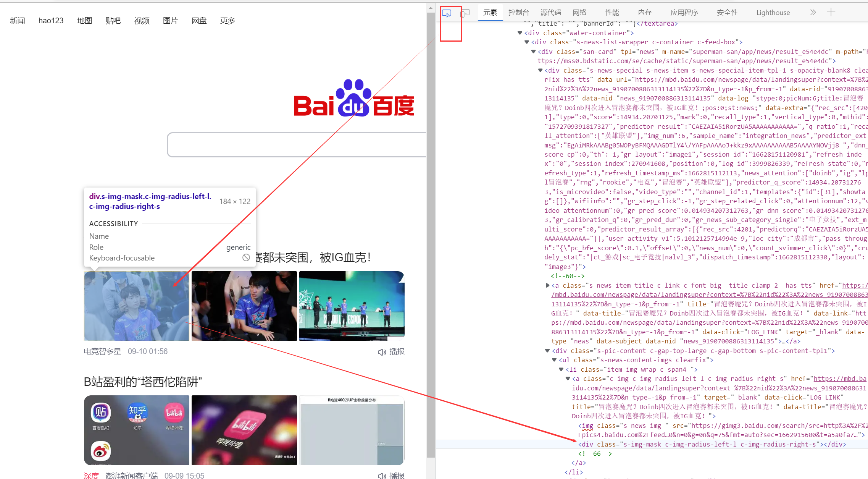Image resolution: width=868 pixels, height=479 pixels.
Task: Open the app icons thumbnail under B站 article
Action: 136,430
